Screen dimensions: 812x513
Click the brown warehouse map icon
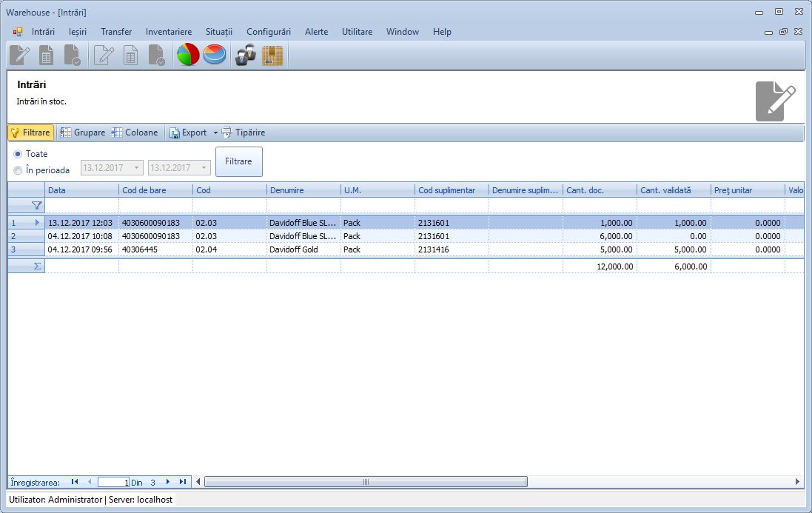click(272, 56)
